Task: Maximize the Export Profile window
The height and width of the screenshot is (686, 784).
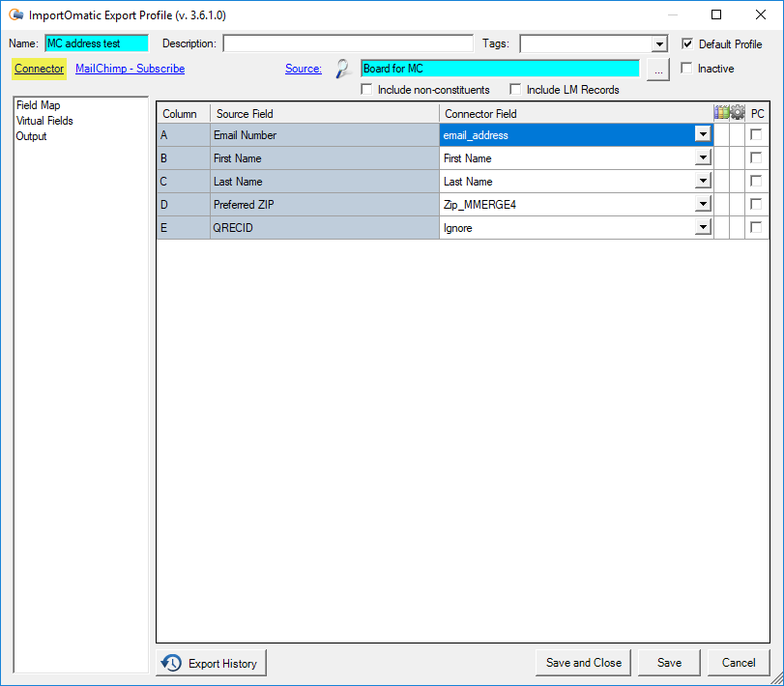Action: pos(716,15)
